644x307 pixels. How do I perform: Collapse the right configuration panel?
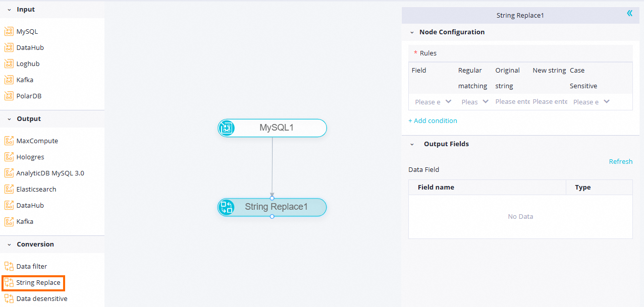(629, 13)
